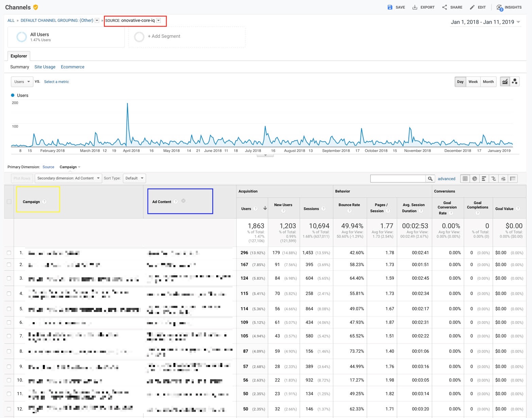Open help icon under Bounce Rate
This screenshot has height=418, width=532.
(349, 211)
